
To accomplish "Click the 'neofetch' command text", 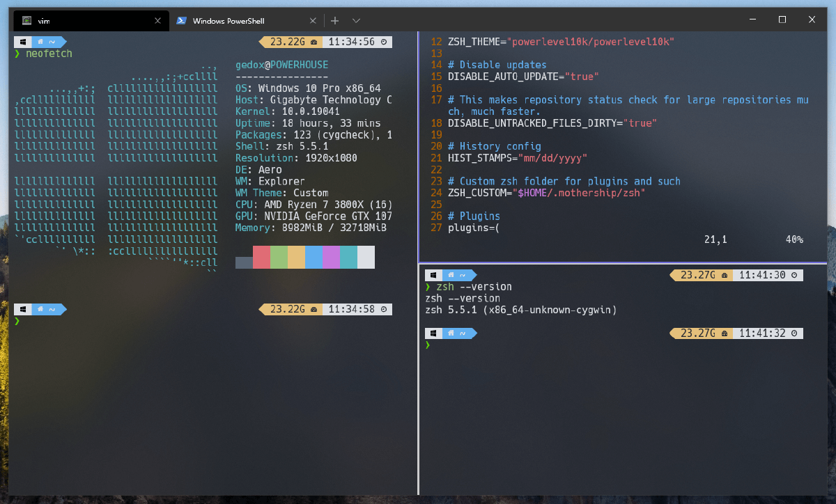I will pyautogui.click(x=49, y=54).
